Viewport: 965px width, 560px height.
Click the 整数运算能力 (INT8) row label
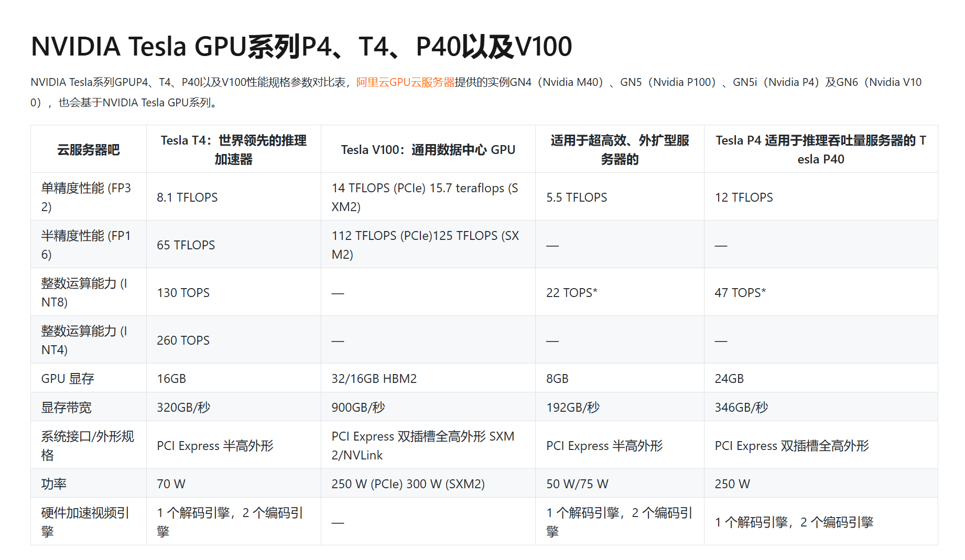pyautogui.click(x=89, y=293)
